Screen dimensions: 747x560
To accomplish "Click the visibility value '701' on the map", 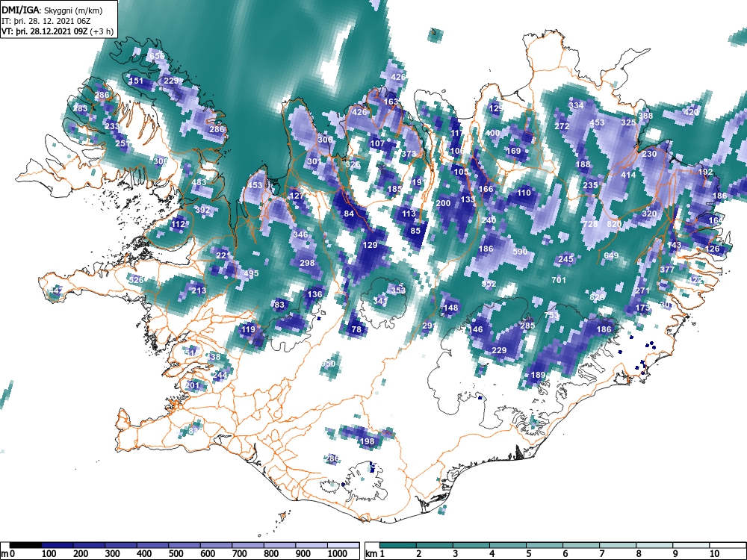I will [558, 279].
